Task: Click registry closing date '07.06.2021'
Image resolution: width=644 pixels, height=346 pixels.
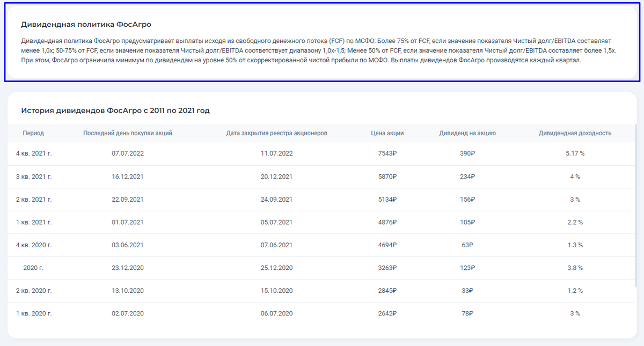Action: 276,245
